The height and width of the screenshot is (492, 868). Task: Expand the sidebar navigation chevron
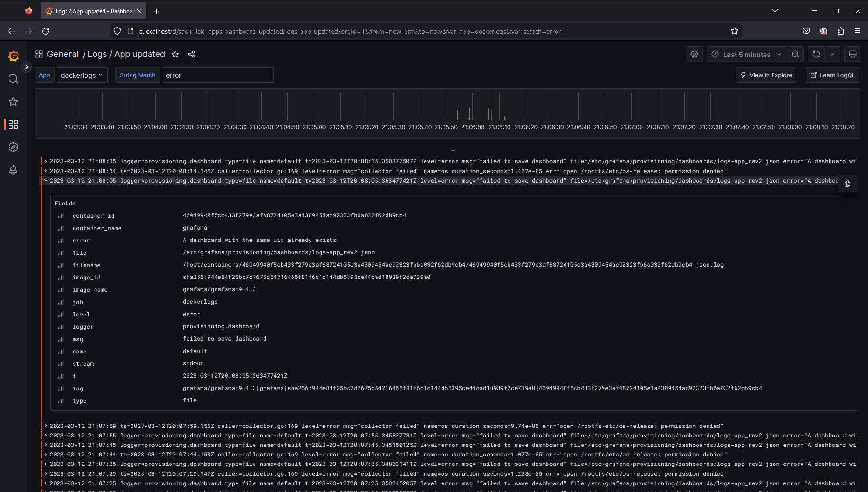point(27,67)
